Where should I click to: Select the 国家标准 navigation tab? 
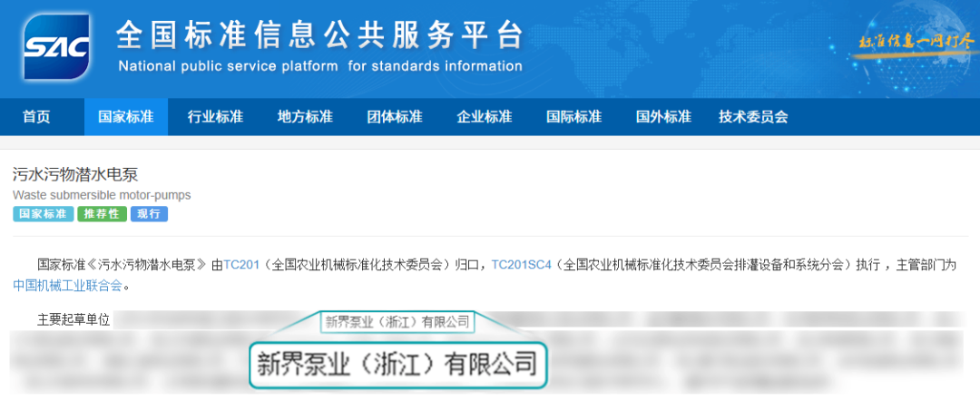coord(125,117)
